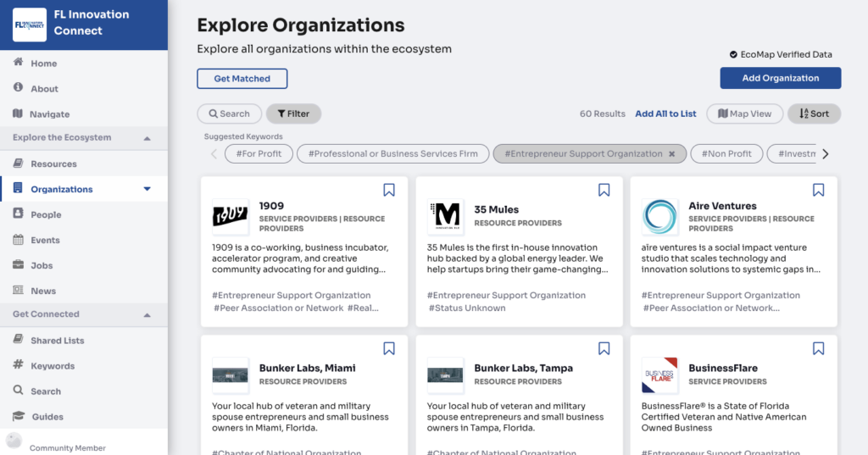Show next suggested keywords with right chevron

tap(826, 154)
